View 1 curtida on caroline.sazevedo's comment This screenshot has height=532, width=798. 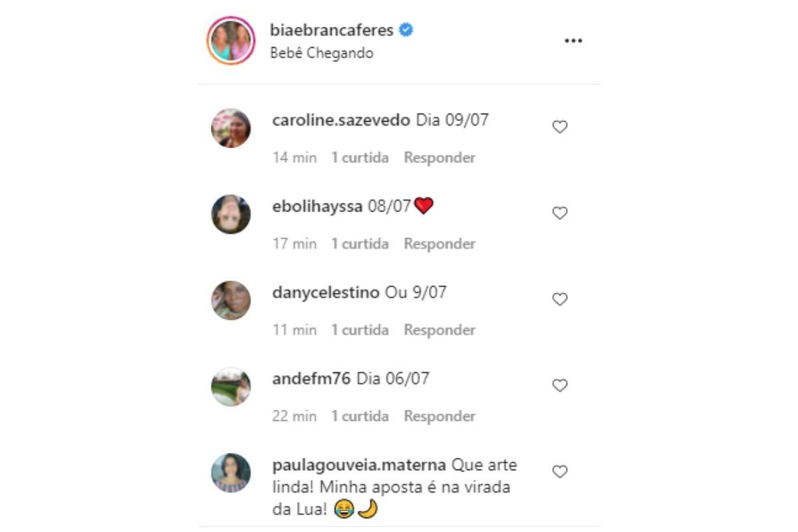point(360,158)
